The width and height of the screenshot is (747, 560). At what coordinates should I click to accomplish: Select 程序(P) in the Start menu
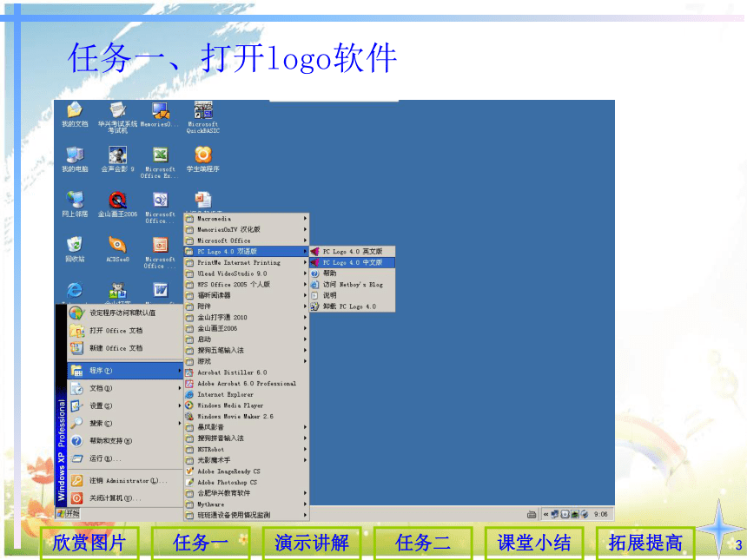click(x=125, y=371)
